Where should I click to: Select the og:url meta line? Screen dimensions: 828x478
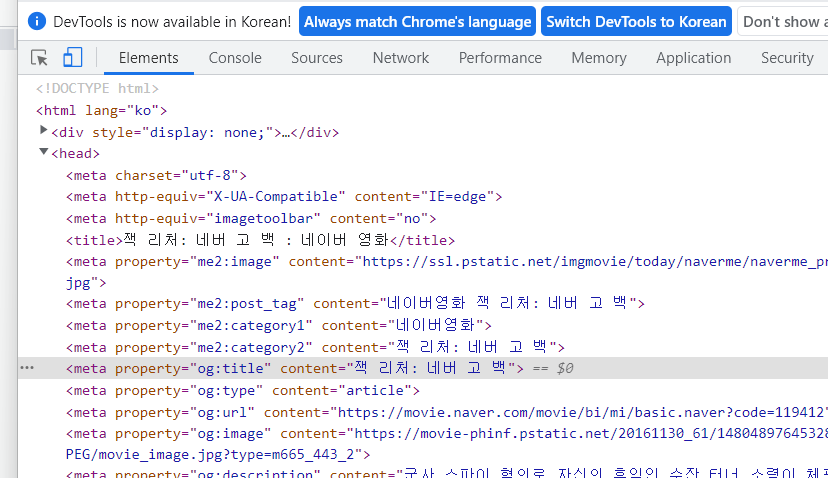446,412
